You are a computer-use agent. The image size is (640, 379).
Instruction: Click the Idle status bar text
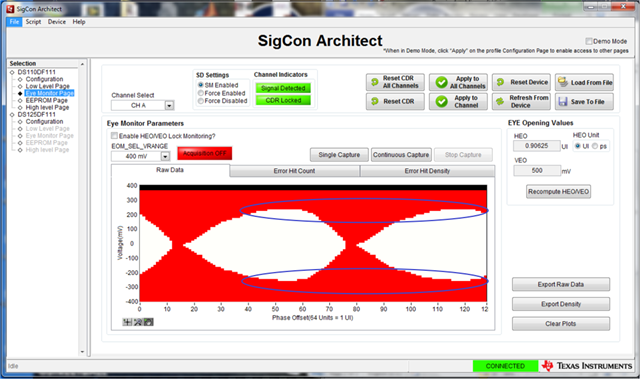click(13, 366)
